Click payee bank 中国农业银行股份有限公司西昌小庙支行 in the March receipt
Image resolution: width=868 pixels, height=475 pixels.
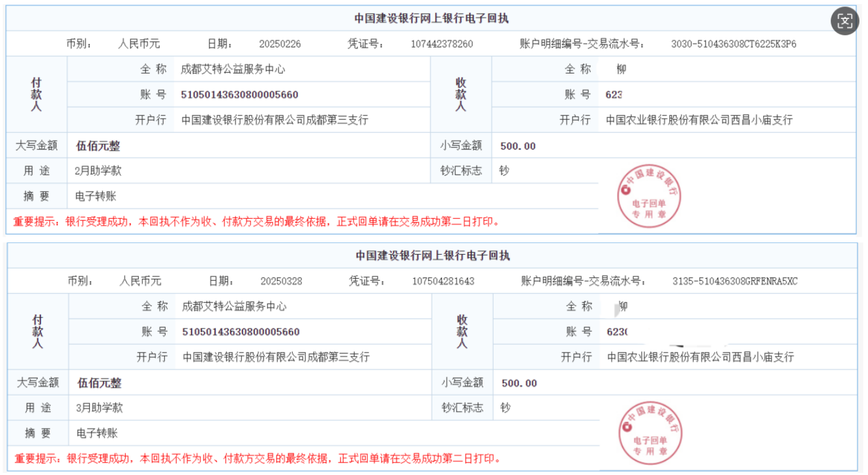tap(700, 357)
